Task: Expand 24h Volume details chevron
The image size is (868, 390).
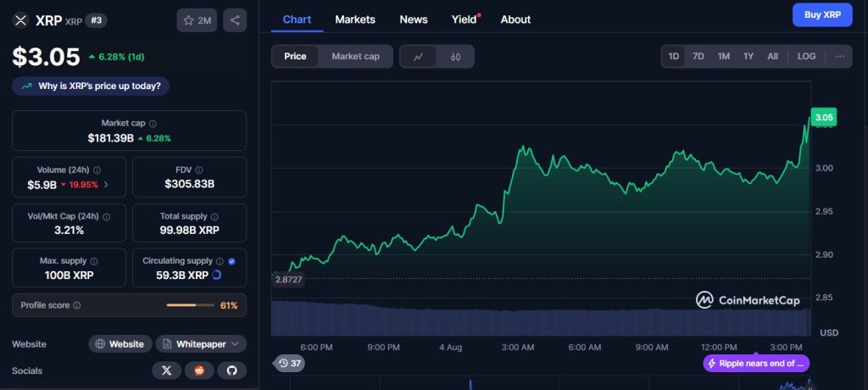Action: [106, 184]
